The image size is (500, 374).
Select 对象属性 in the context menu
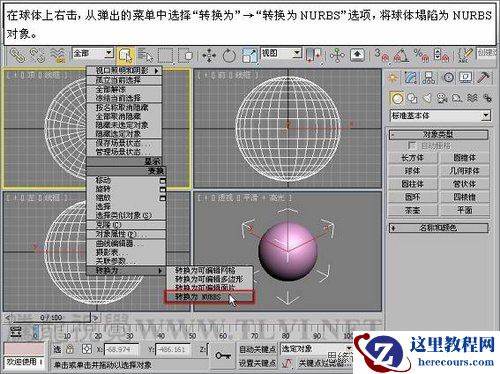click(x=126, y=234)
